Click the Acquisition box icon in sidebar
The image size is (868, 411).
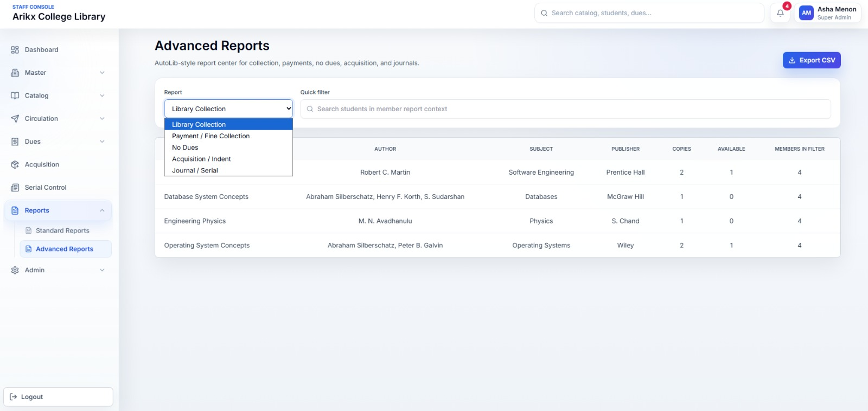tap(15, 165)
